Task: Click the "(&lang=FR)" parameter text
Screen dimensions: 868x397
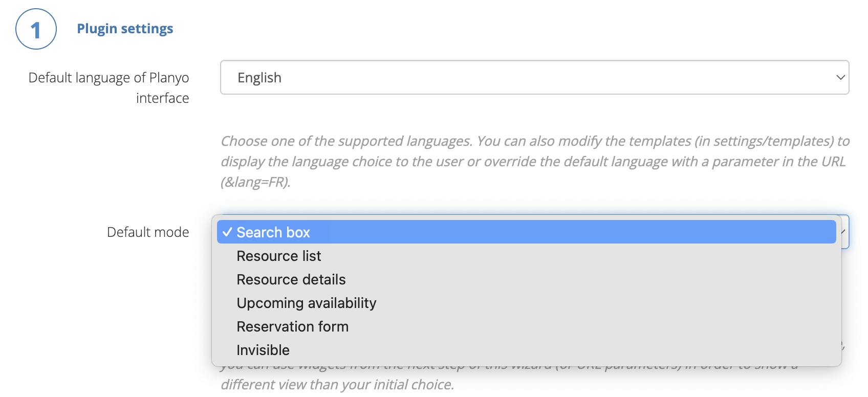Action: coord(255,182)
